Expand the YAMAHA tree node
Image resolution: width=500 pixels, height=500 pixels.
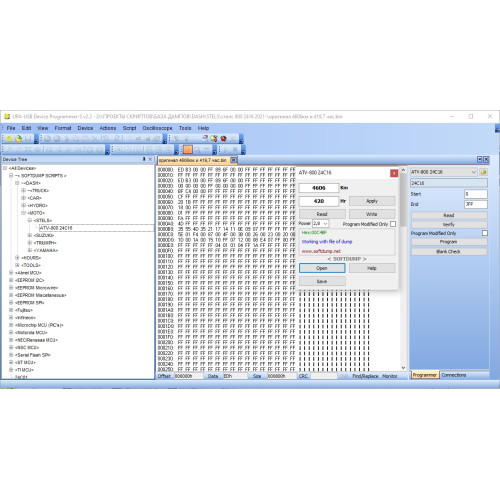(x=30, y=250)
